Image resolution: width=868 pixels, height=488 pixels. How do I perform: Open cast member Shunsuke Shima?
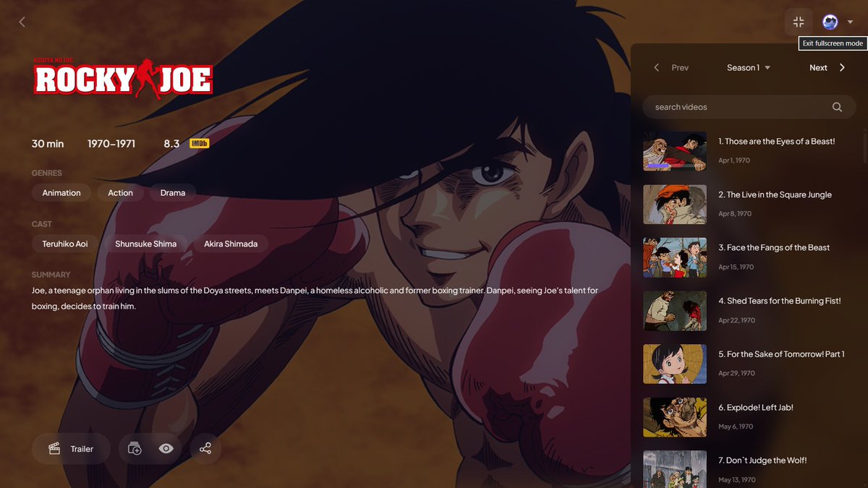click(145, 244)
